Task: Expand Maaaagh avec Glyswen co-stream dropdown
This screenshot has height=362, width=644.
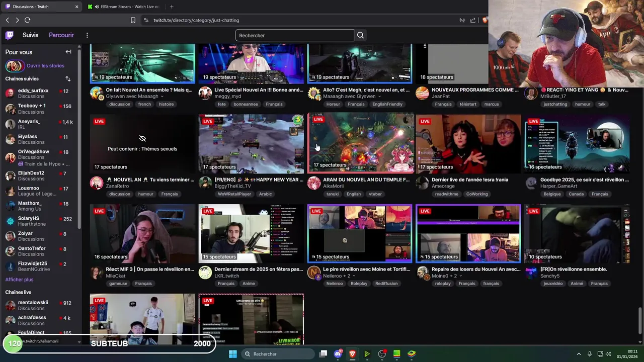Action: (379, 97)
